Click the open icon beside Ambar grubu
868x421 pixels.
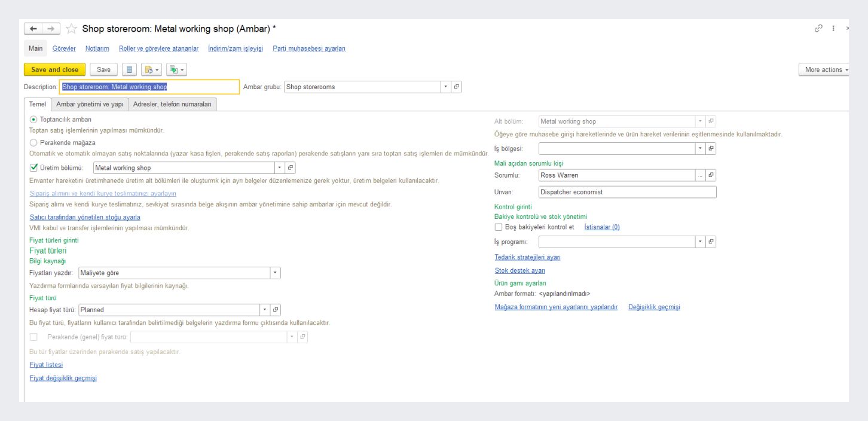click(x=457, y=87)
